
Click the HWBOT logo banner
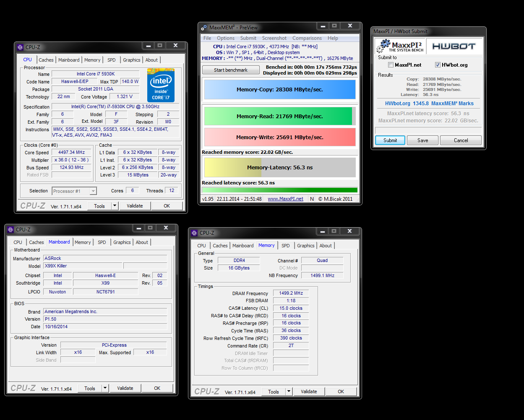tap(454, 46)
